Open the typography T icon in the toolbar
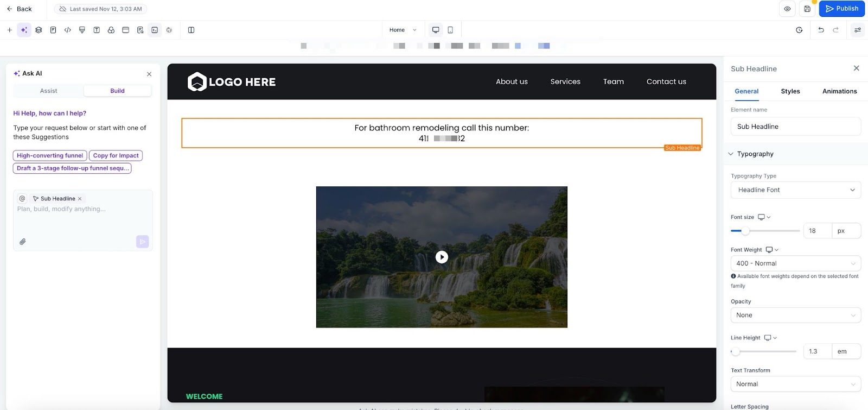868x410 pixels. 97,30
